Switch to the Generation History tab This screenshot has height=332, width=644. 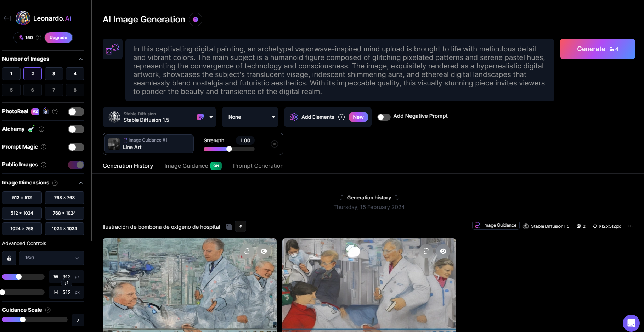[128, 166]
